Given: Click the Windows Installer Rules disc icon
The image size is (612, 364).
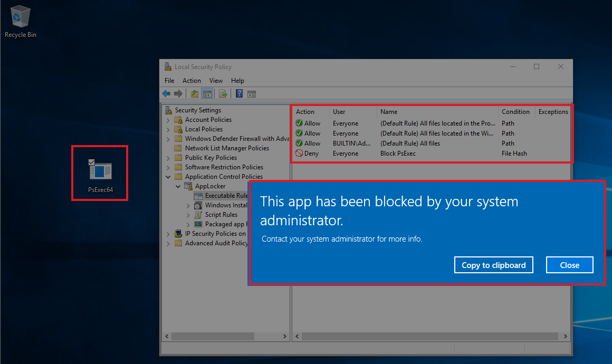Looking at the screenshot, I should 198,205.
